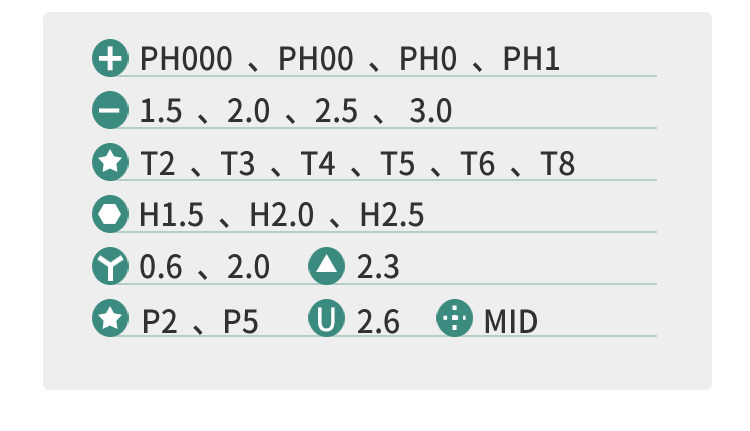The width and height of the screenshot is (750, 431).
Task: Click the H2.5 hex size
Action: 392,216
